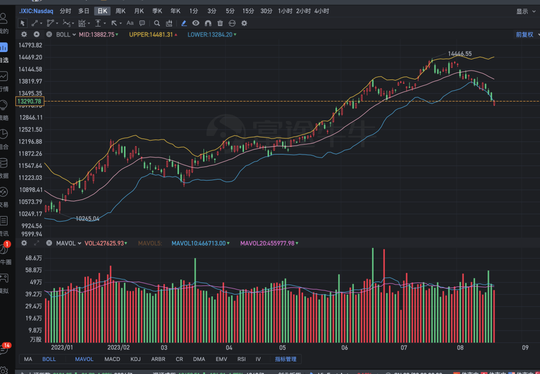Open 指标管理 indicator management
The width and height of the screenshot is (540, 374).
click(x=285, y=359)
